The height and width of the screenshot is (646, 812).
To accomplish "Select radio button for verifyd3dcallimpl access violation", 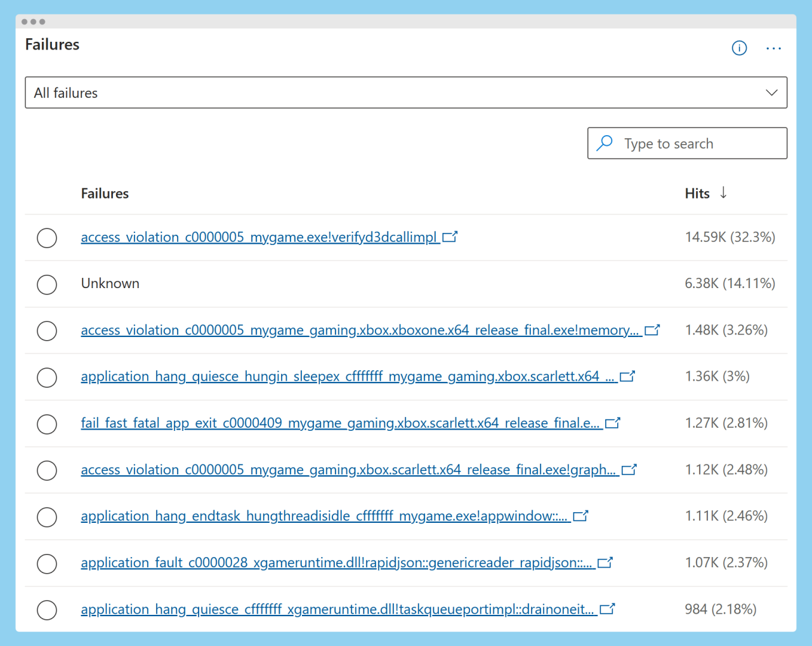I will 47,238.
